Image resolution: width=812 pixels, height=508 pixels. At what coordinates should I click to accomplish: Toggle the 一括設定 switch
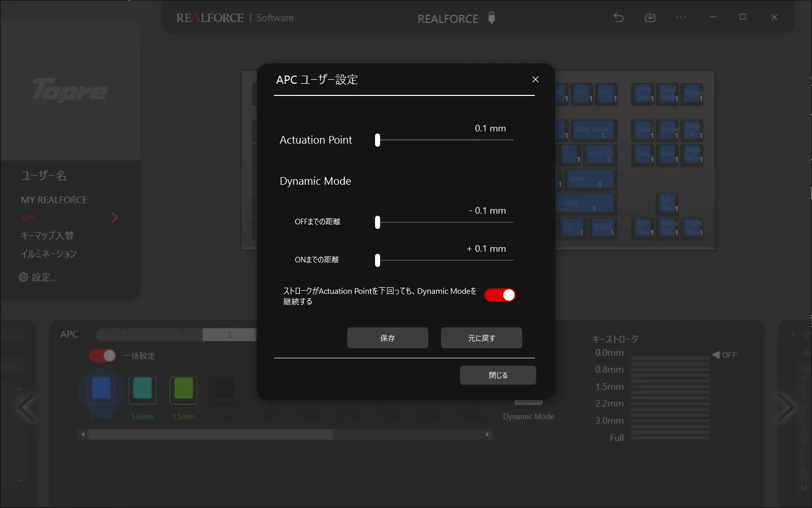click(x=103, y=356)
